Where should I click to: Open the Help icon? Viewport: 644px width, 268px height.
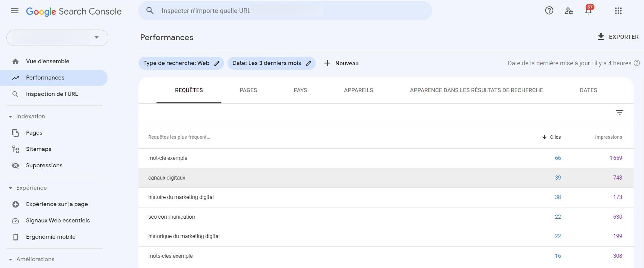tap(549, 11)
